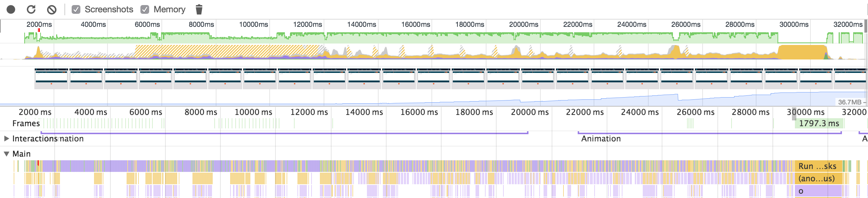Click the 30000 ms timeline ruler marker
Image resolution: width=868 pixels, height=198 pixels.
pyautogui.click(x=805, y=112)
